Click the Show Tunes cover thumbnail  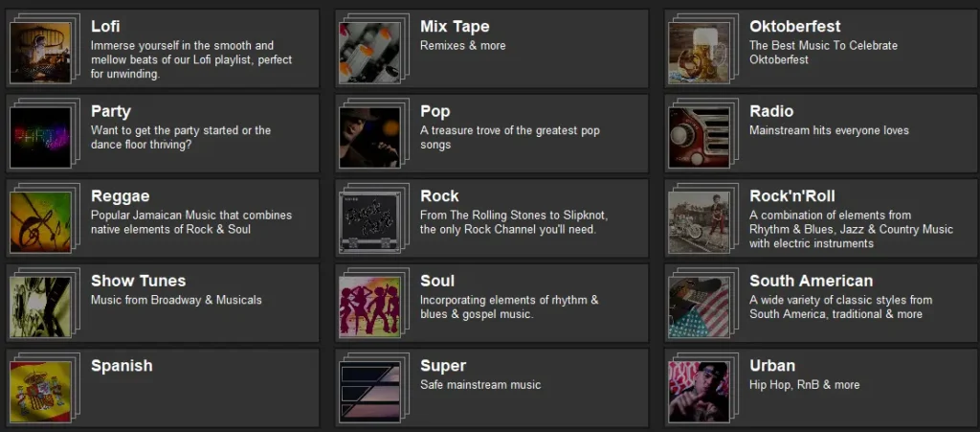pyautogui.click(x=40, y=307)
